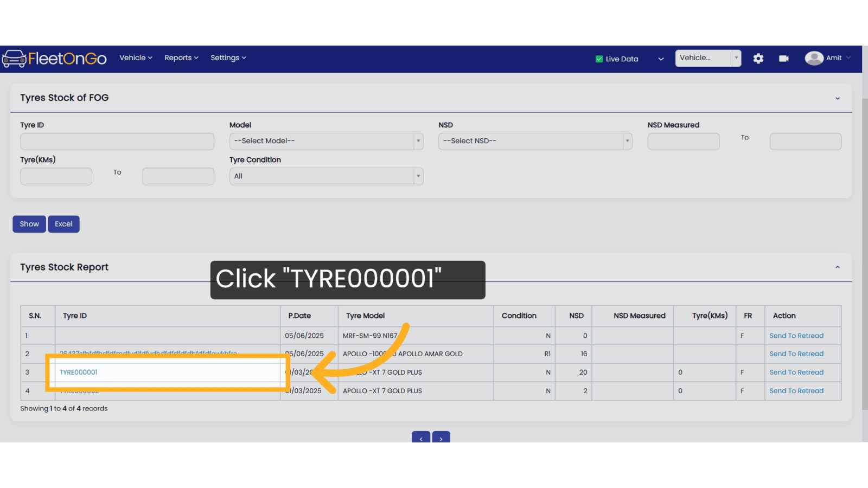Open the Reports menu
Viewport: 868px width, 488px height.
click(x=181, y=57)
